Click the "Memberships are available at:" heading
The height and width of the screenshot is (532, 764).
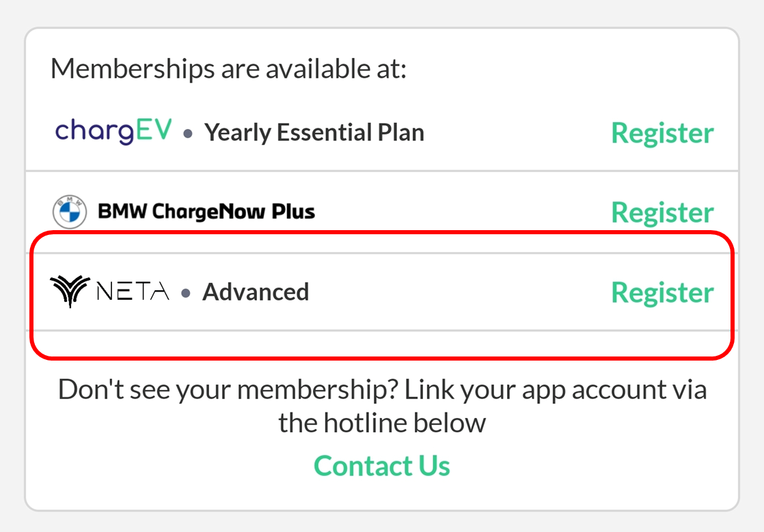[228, 68]
